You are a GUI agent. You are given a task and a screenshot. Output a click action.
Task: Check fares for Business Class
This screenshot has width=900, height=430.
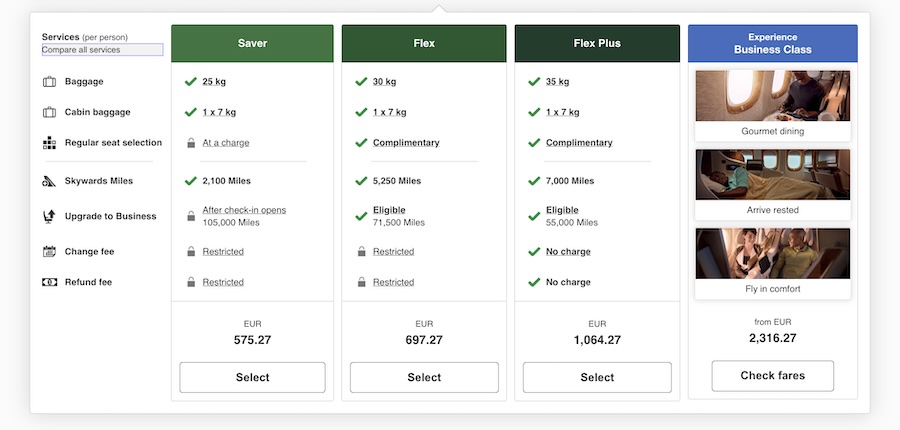point(772,376)
